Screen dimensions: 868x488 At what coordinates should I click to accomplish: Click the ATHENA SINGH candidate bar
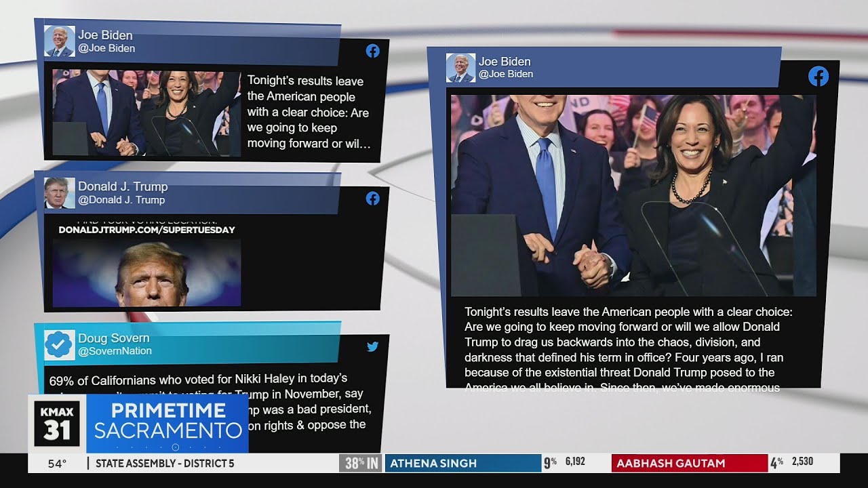click(462, 464)
